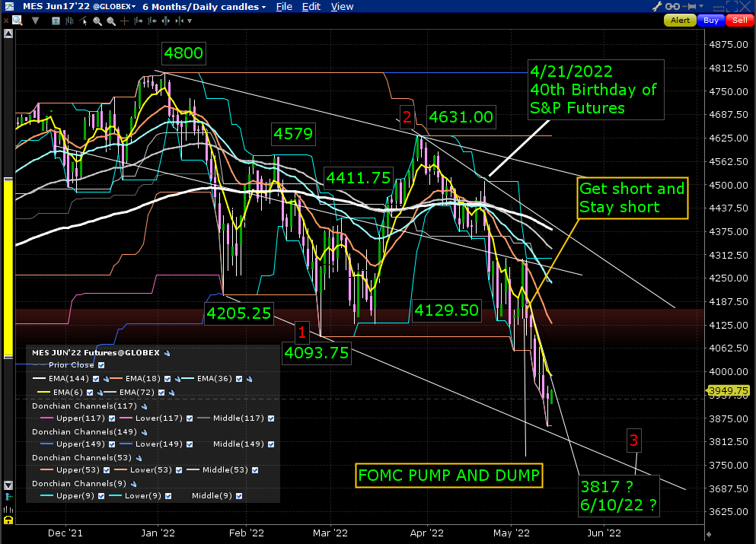The image size is (756, 544).
Task: Open MES JUN'22 Futures legend wrench settings
Action: (x=167, y=353)
